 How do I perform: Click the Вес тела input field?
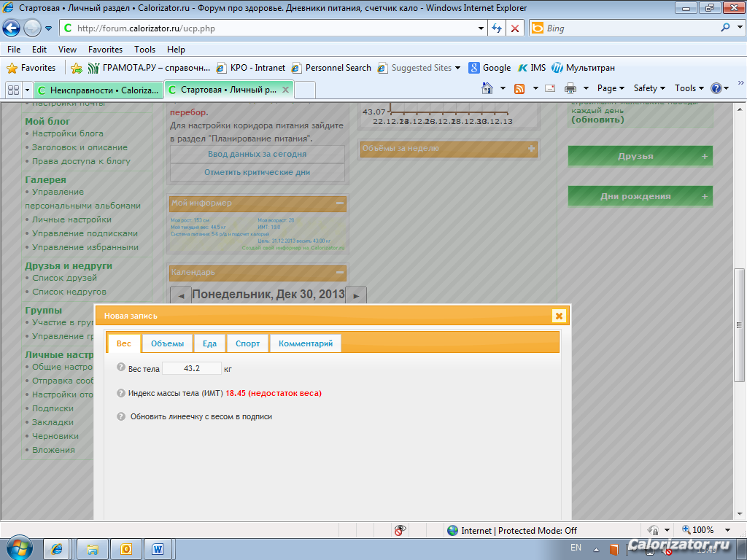point(191,369)
